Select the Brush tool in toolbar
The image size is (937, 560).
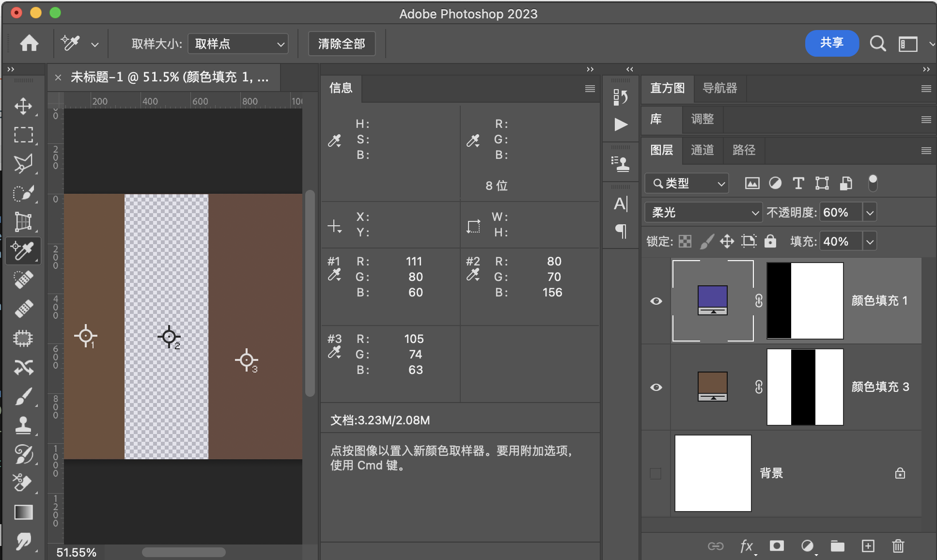coord(23,396)
